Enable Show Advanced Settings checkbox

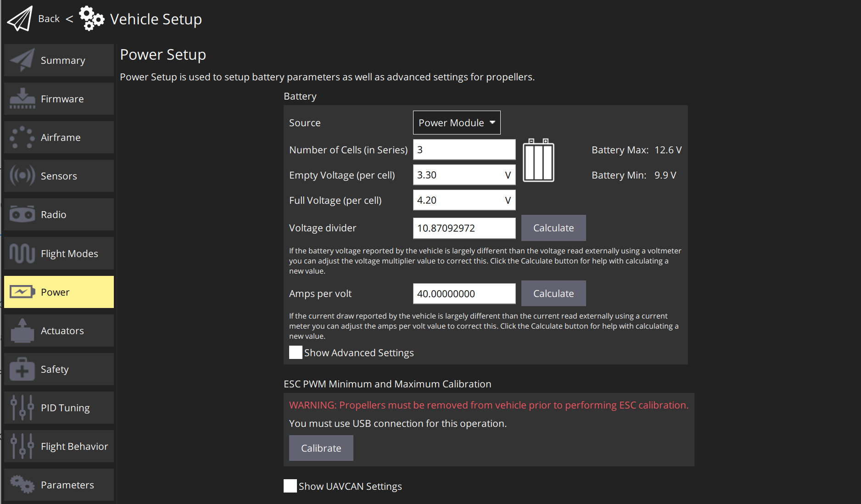296,353
